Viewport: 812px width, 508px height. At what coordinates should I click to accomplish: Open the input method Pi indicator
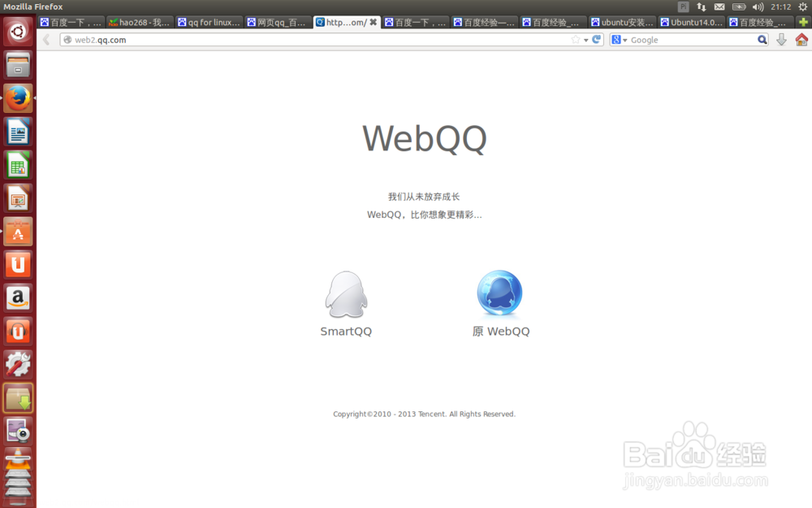[684, 7]
